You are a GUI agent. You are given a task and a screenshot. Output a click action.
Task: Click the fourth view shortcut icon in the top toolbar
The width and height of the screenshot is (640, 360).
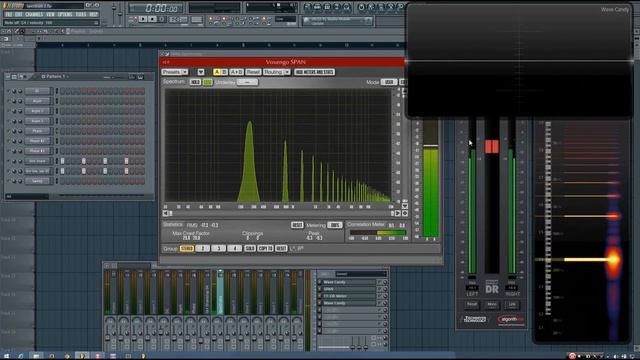tap(337, 7)
